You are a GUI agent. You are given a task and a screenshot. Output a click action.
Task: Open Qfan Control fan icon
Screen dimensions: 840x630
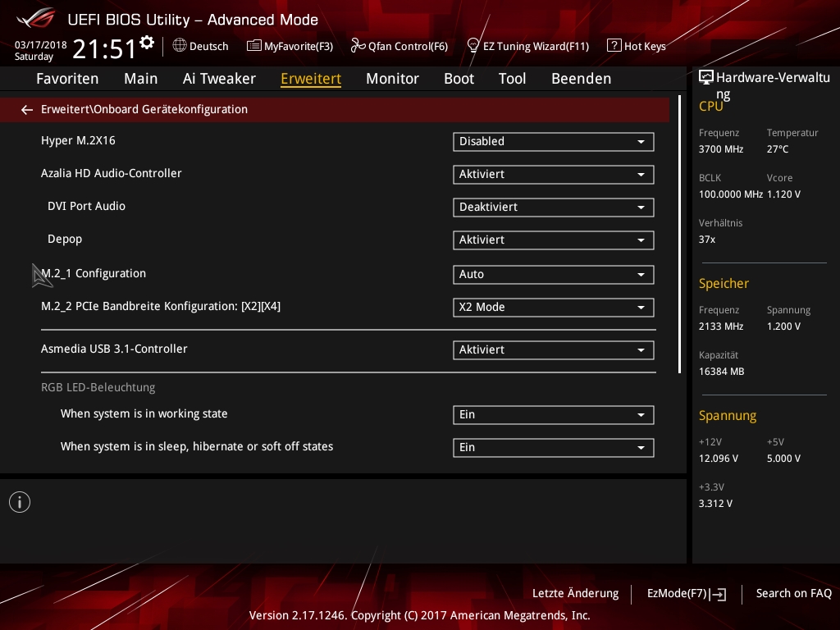pyautogui.click(x=358, y=46)
